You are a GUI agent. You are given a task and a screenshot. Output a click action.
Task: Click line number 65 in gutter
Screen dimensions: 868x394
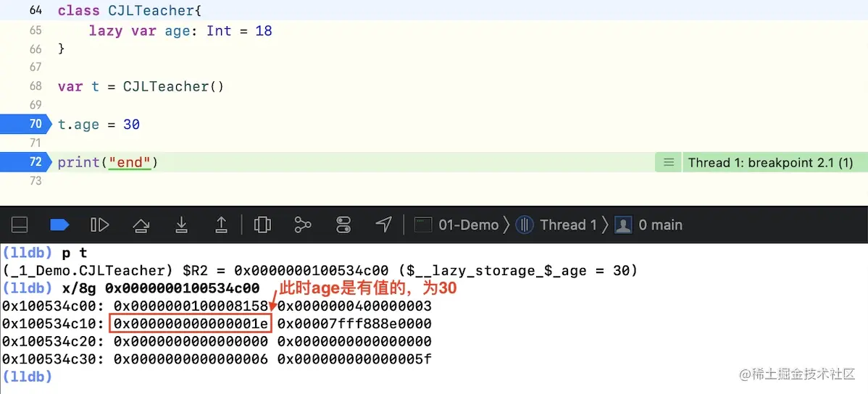click(x=36, y=30)
